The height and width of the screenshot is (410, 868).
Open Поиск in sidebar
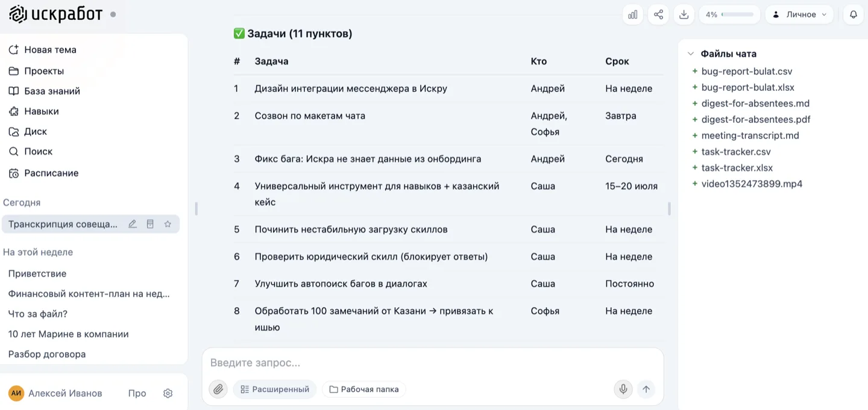coord(30,151)
